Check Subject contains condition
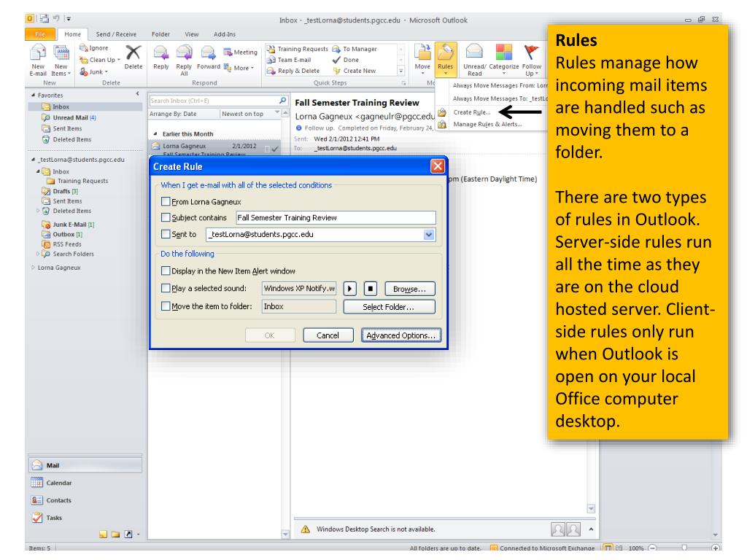The image size is (747, 560). [x=166, y=217]
